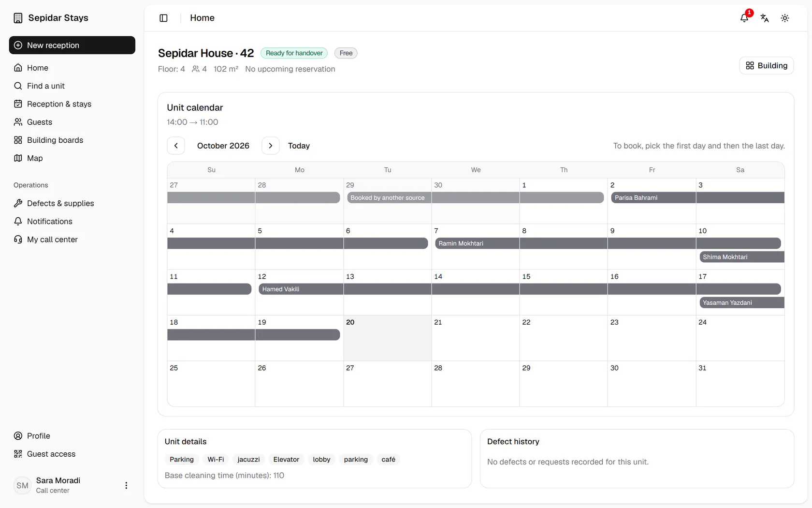Open the language translate icon
The image size is (812, 508).
[765, 18]
